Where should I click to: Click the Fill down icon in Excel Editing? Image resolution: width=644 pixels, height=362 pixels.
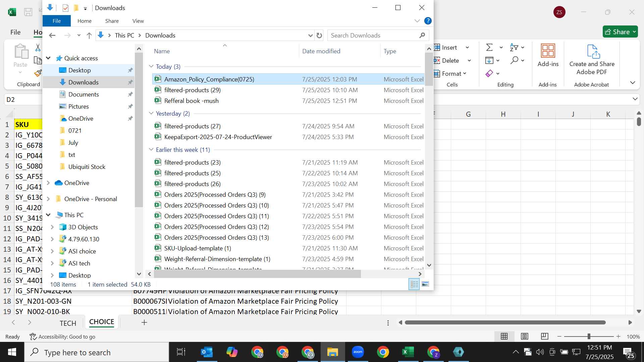click(489, 60)
